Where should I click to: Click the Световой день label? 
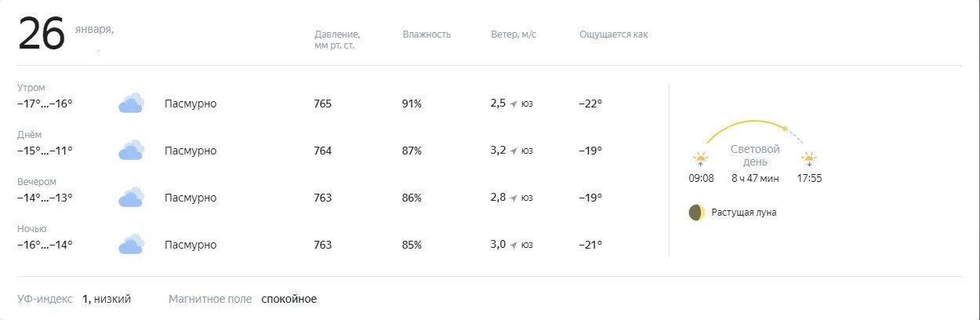755,155
